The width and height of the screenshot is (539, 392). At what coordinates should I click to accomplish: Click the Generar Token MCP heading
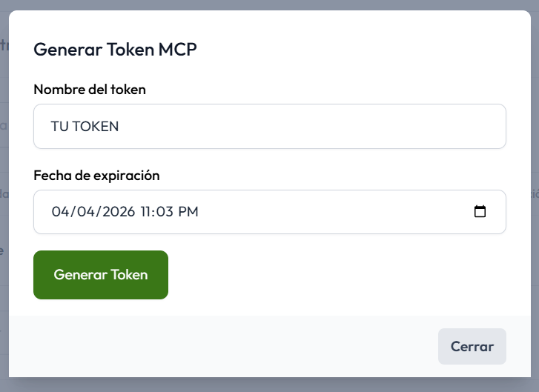(115, 50)
